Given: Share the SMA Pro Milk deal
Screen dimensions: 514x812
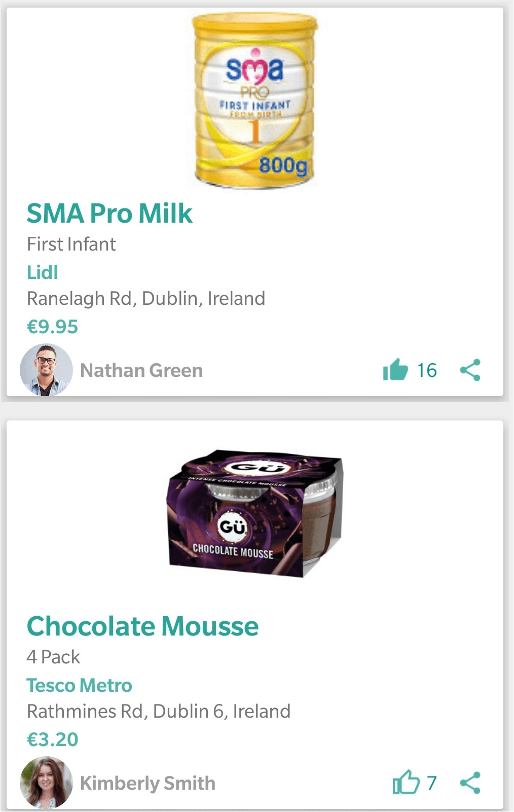Looking at the screenshot, I should pos(470,370).
